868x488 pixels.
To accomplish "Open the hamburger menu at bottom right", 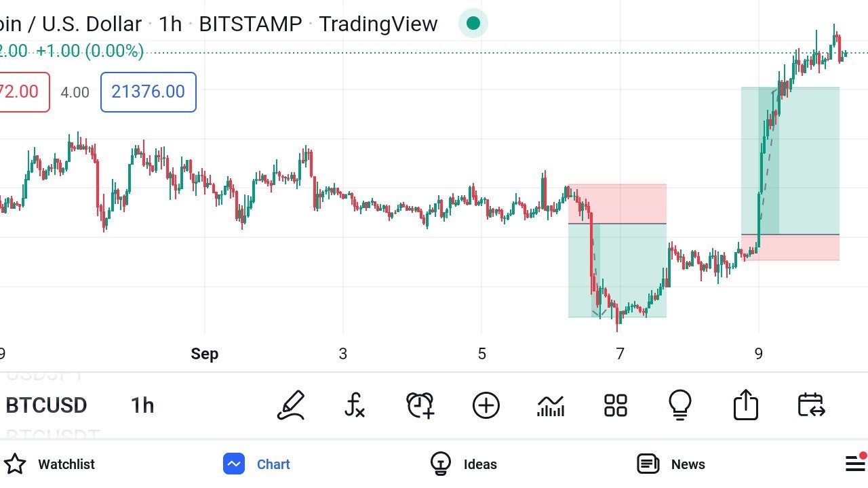I will point(856,464).
